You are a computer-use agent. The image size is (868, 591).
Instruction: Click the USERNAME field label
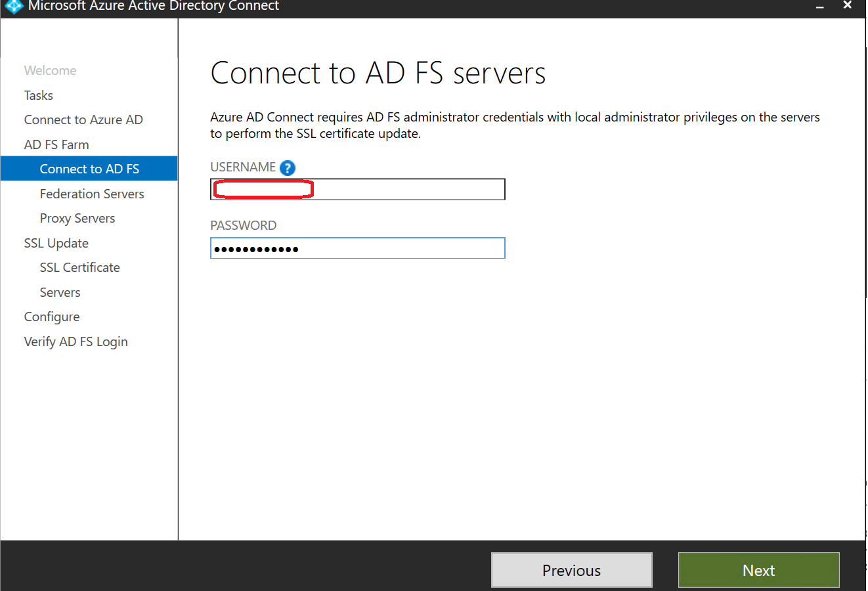[243, 167]
